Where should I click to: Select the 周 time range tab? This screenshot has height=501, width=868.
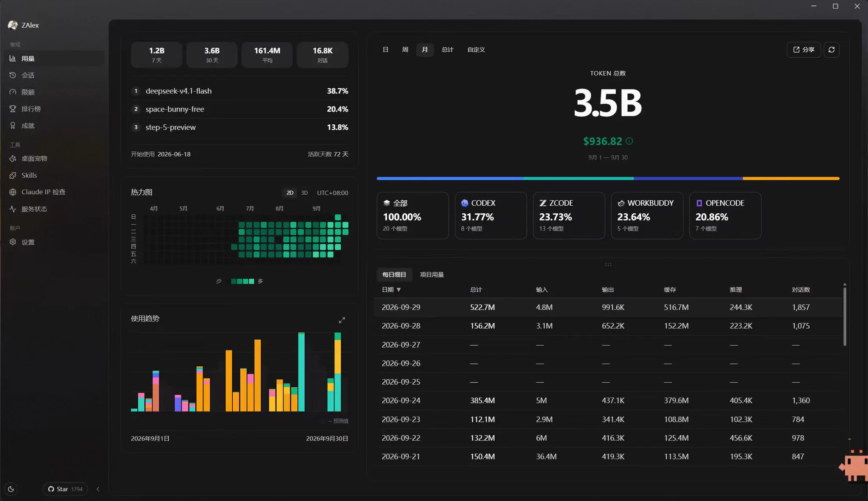click(405, 50)
